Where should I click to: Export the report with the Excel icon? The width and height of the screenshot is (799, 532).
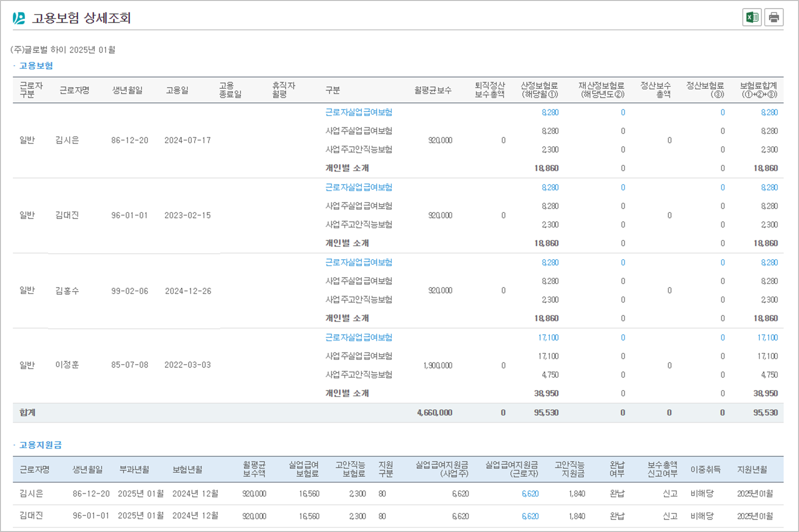coord(752,17)
